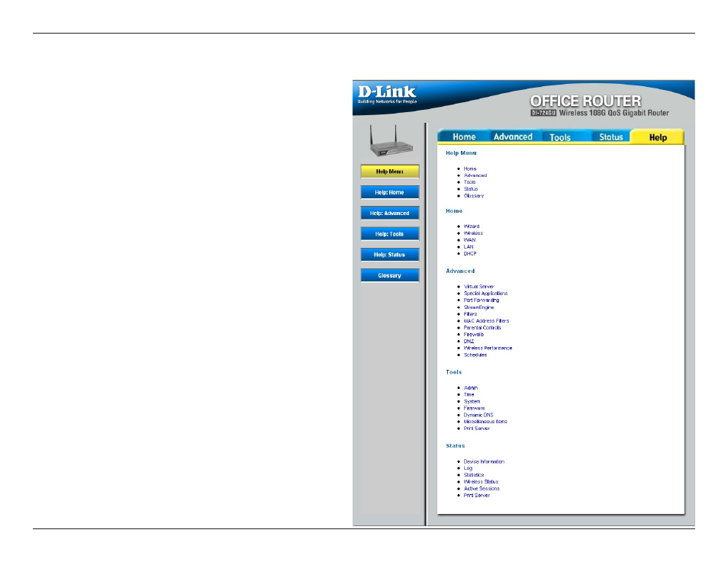
Task: Open the Wireless Performance help link
Action: point(488,348)
